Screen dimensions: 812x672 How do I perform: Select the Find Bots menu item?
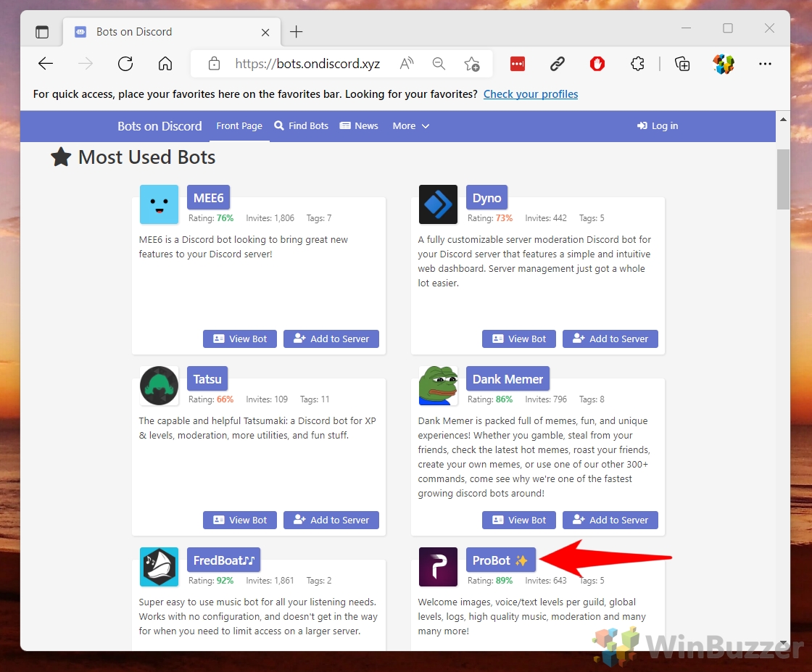(306, 125)
